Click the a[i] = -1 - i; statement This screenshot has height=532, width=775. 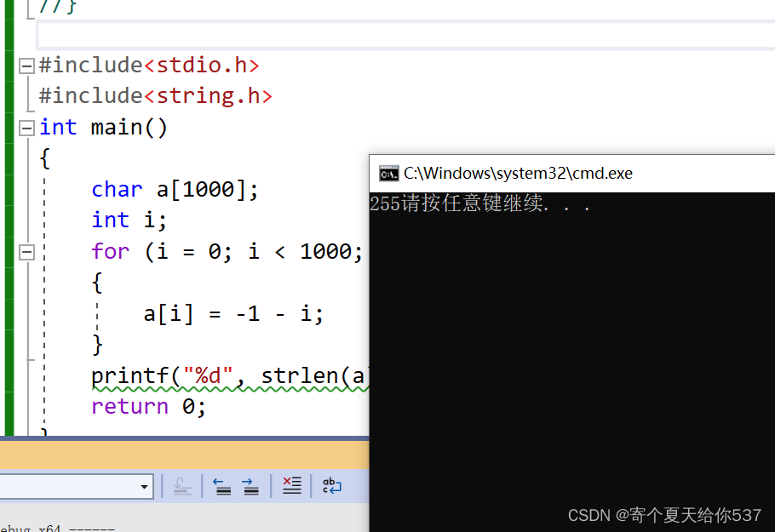234,314
